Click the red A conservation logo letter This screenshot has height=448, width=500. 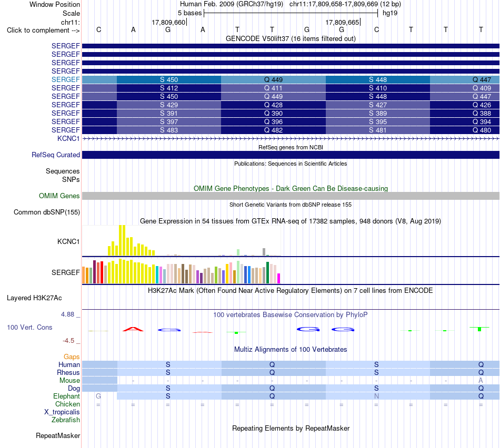pyautogui.click(x=133, y=329)
